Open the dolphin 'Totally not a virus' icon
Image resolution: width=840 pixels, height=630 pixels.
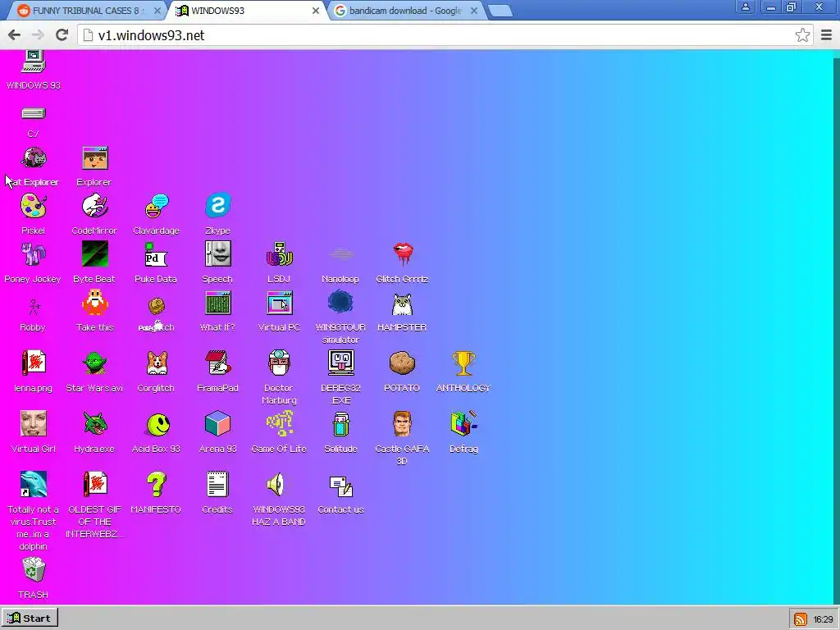click(x=33, y=484)
